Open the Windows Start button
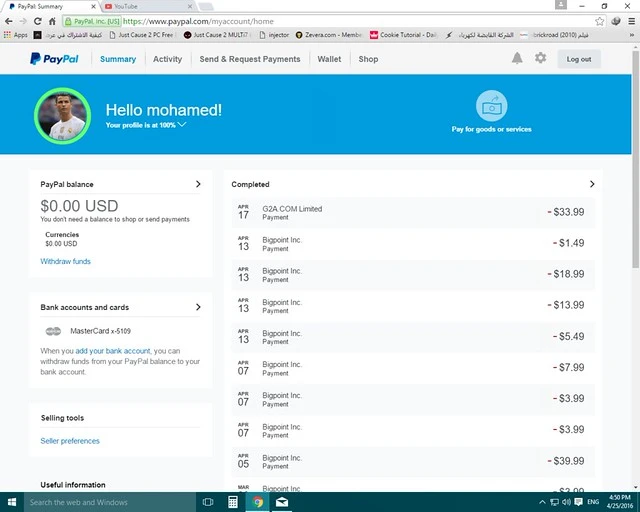 (x=12, y=502)
